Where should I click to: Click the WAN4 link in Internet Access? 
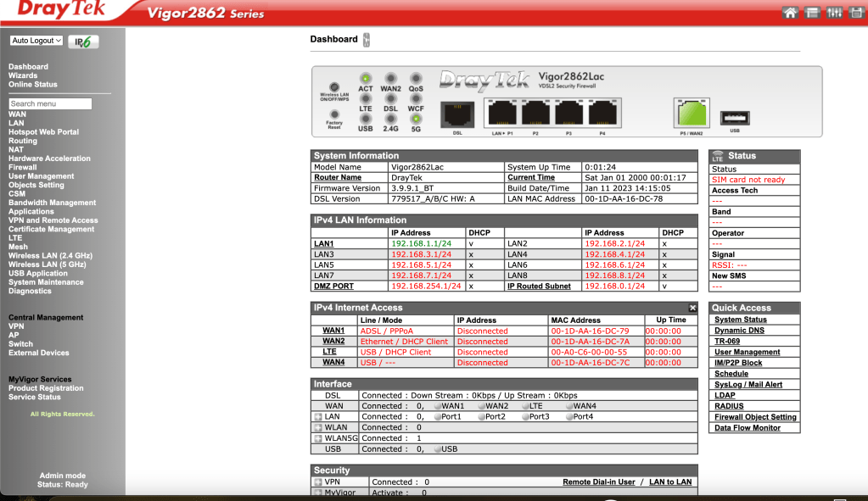333,362
